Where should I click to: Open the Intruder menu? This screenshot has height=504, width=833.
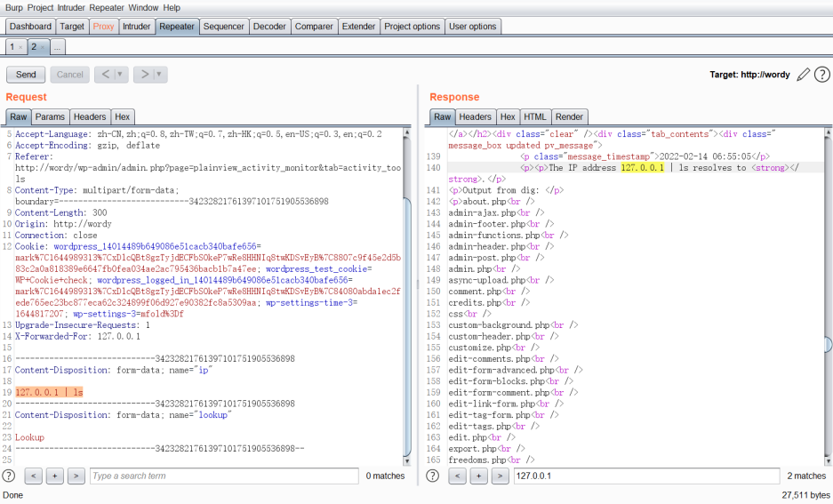click(x=70, y=7)
